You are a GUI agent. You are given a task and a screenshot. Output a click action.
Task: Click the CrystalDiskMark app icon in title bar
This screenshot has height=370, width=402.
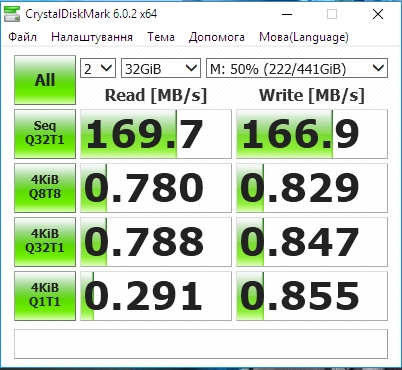pos(12,14)
